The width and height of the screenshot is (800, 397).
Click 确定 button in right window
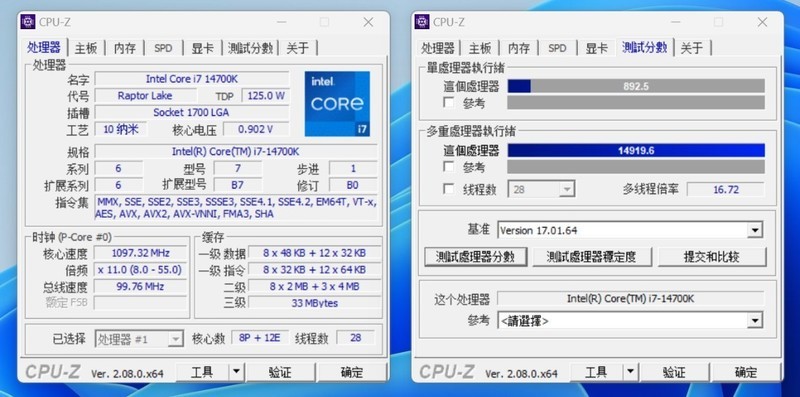tap(746, 372)
